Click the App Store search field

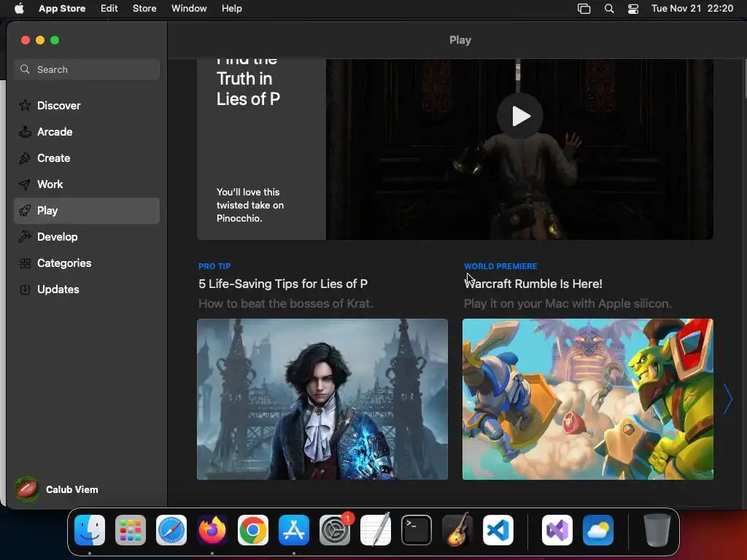coord(87,69)
